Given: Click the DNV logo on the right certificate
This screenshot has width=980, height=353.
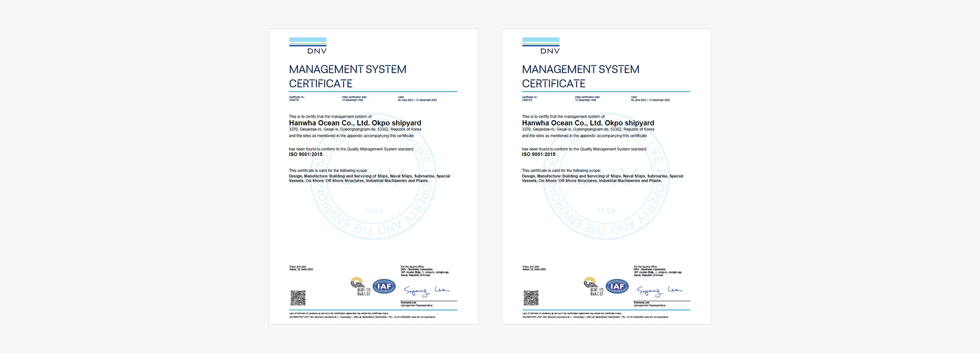Looking at the screenshot, I should coord(541,46).
